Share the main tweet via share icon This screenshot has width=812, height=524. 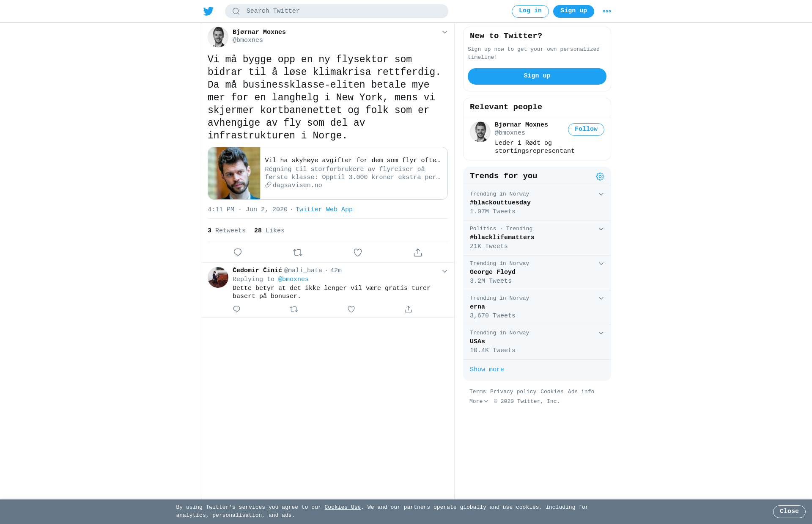418,253
